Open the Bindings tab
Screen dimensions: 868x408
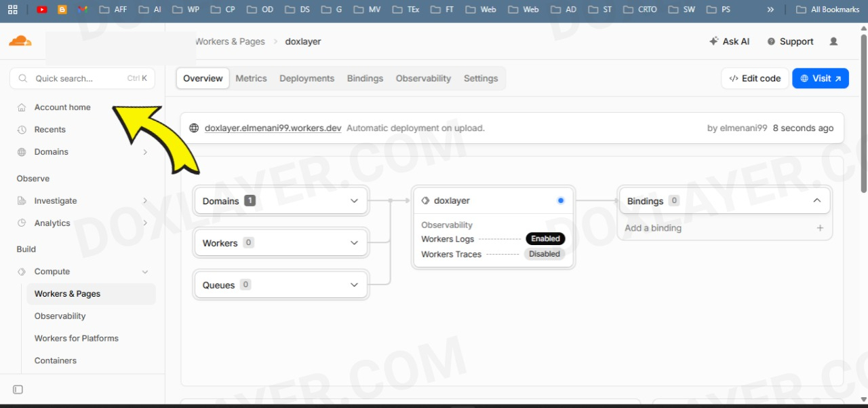point(366,79)
